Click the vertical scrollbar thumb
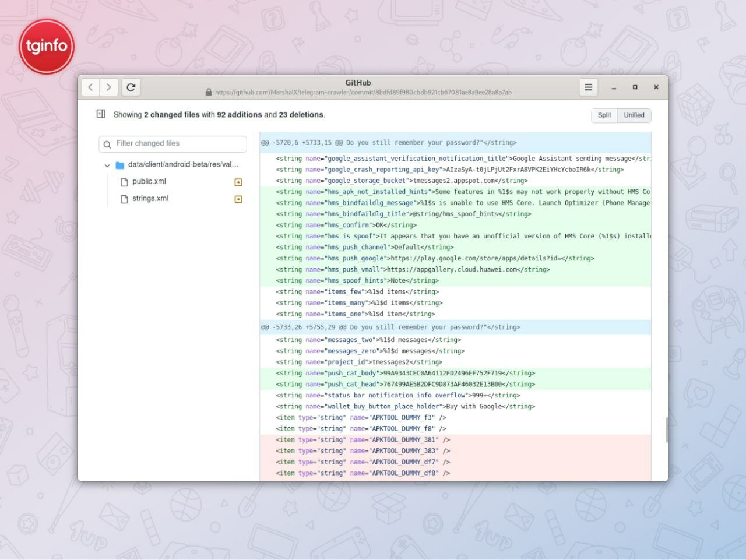The height and width of the screenshot is (560, 746). point(667,431)
